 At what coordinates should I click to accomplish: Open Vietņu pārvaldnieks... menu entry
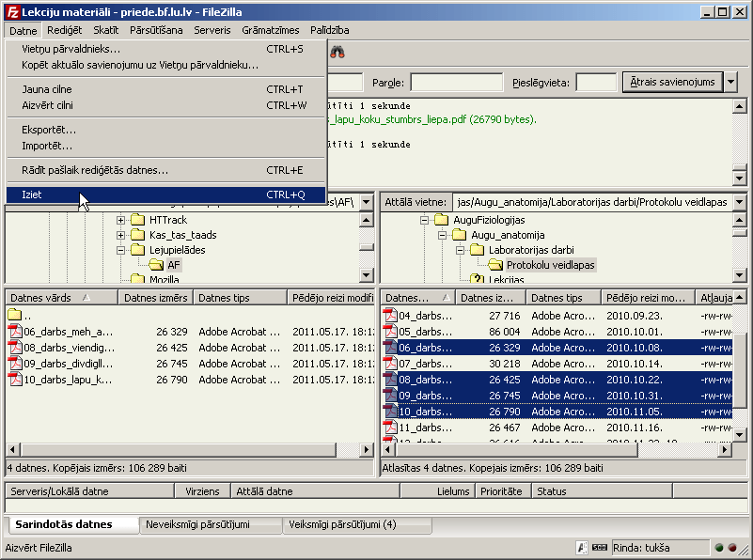[166, 49]
